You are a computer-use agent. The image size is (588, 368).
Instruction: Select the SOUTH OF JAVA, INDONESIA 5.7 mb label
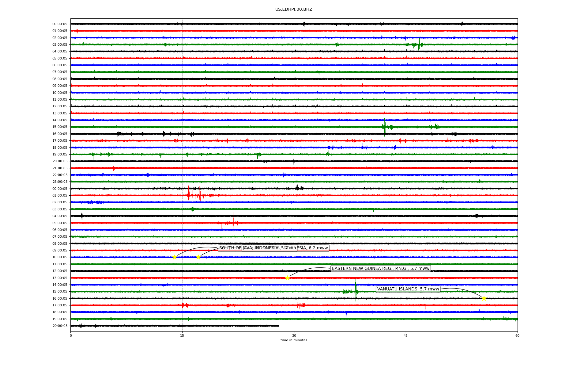click(258, 248)
